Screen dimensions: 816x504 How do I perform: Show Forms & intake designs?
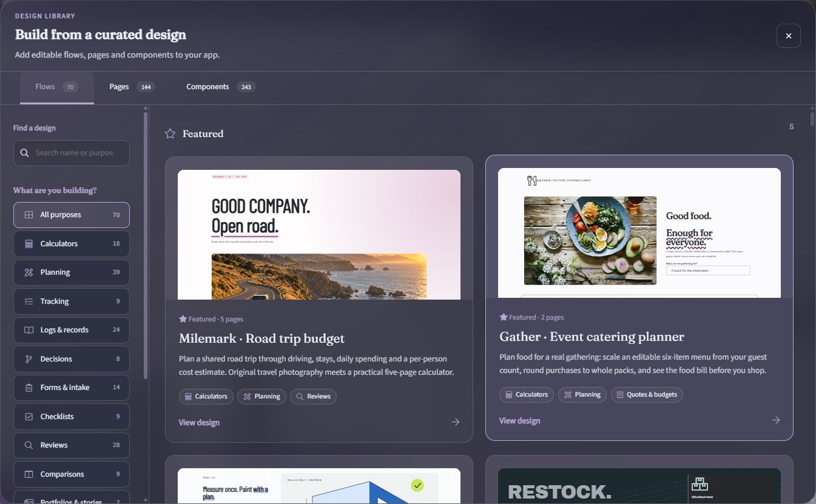72,388
